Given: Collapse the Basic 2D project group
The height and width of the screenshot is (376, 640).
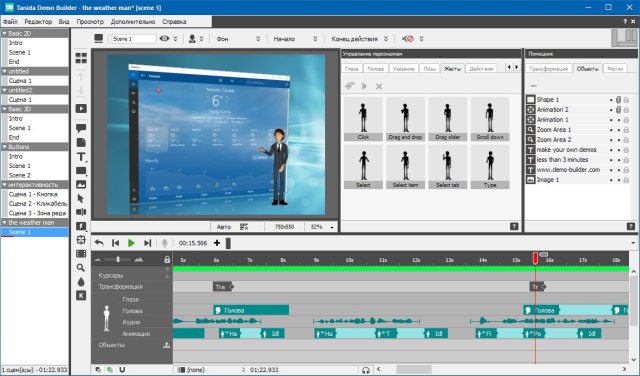Looking at the screenshot, I should 5,33.
